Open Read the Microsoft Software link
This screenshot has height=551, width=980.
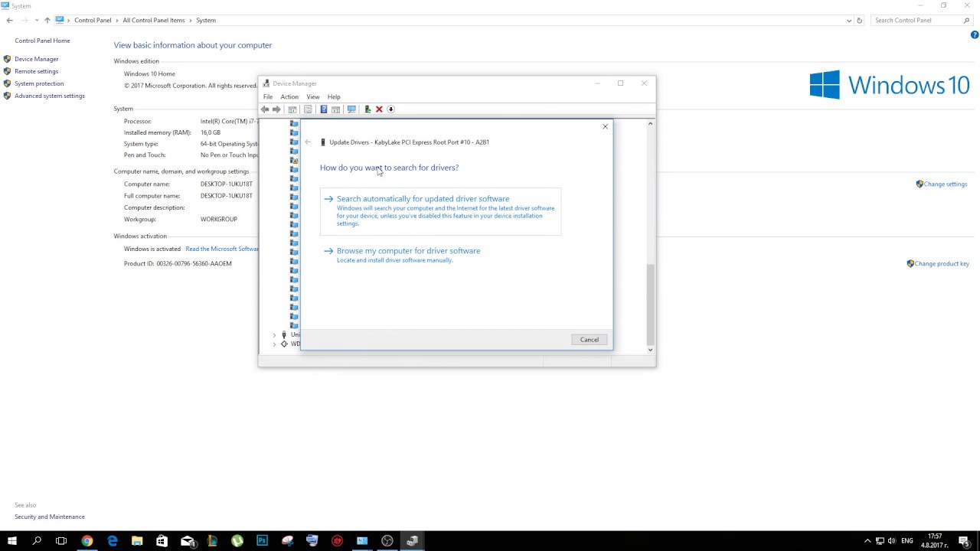(222, 249)
